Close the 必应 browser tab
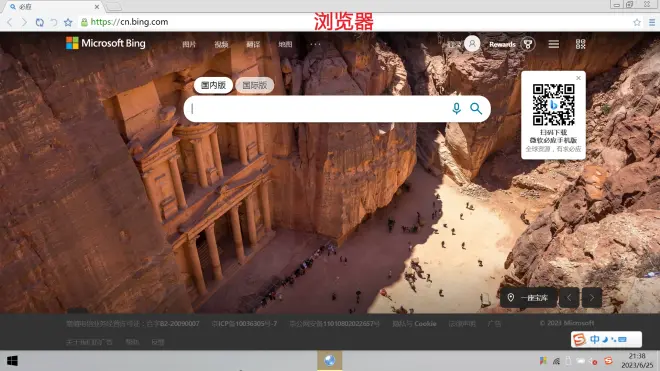 point(97,7)
